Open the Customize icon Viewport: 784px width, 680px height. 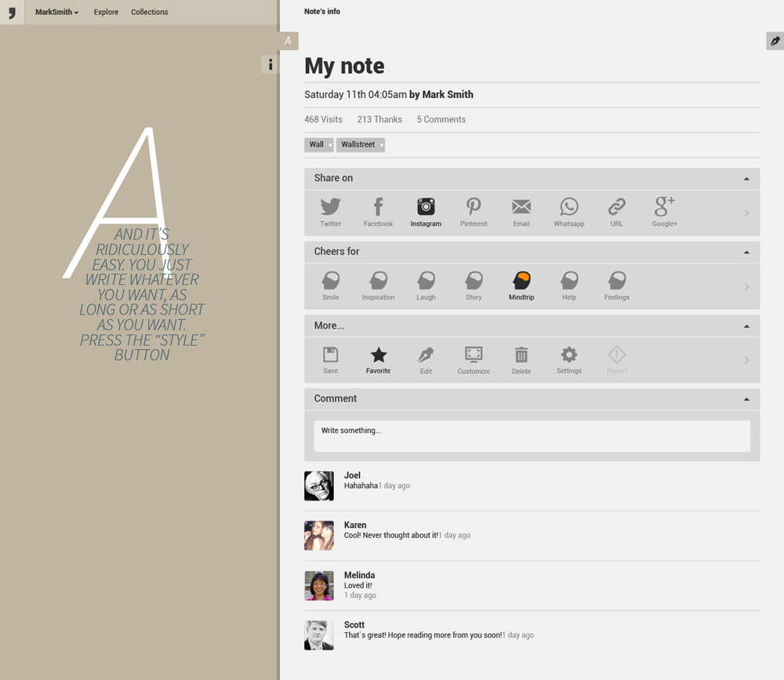(474, 355)
